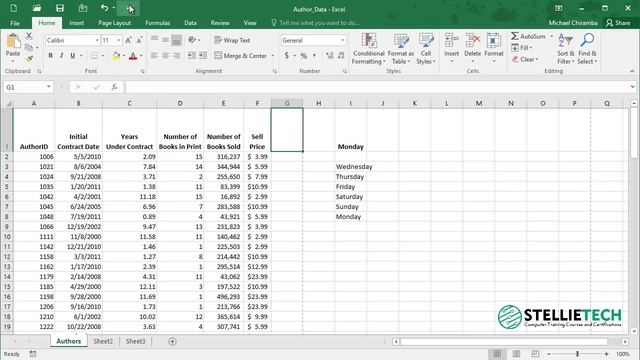Image resolution: width=640 pixels, height=360 pixels.
Task: Open Conditional Formatting menu
Action: [369, 49]
